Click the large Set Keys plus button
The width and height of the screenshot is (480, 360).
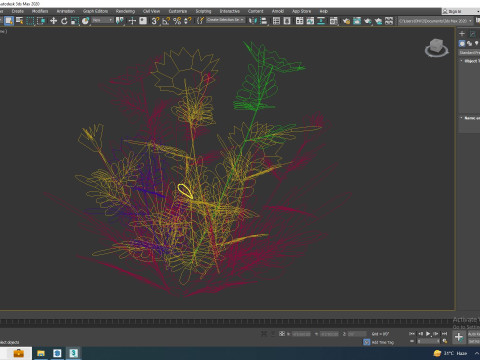click(459, 337)
